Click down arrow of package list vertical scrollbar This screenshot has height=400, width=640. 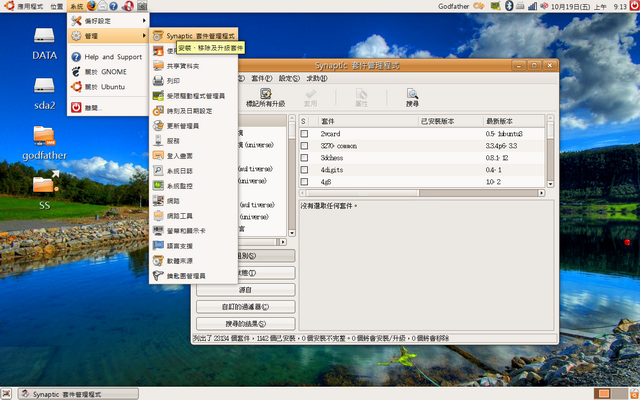pos(550,184)
